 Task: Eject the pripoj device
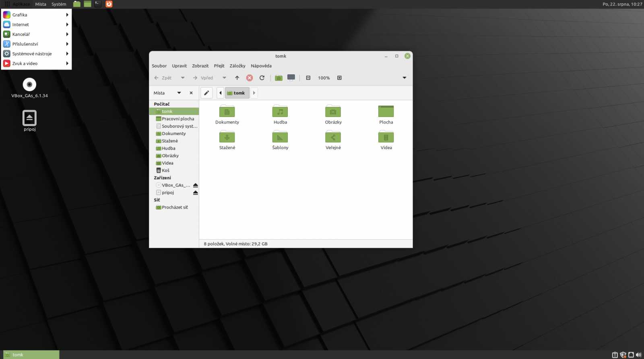196,193
